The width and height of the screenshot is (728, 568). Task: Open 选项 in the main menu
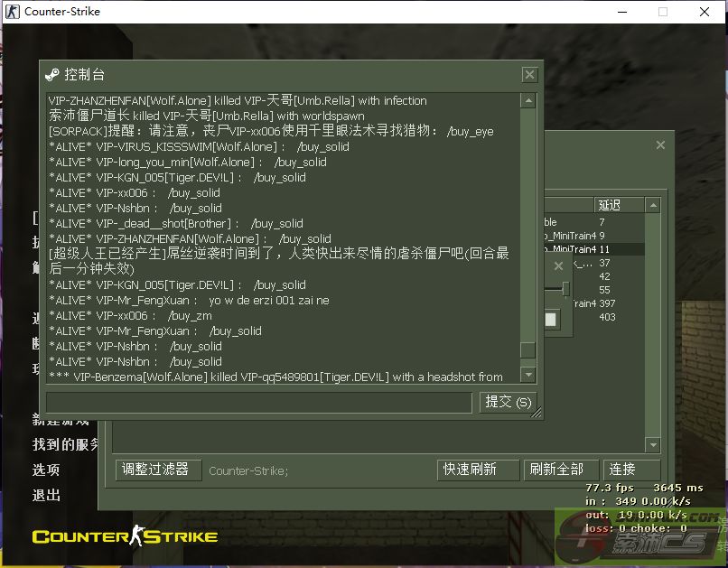[x=46, y=470]
